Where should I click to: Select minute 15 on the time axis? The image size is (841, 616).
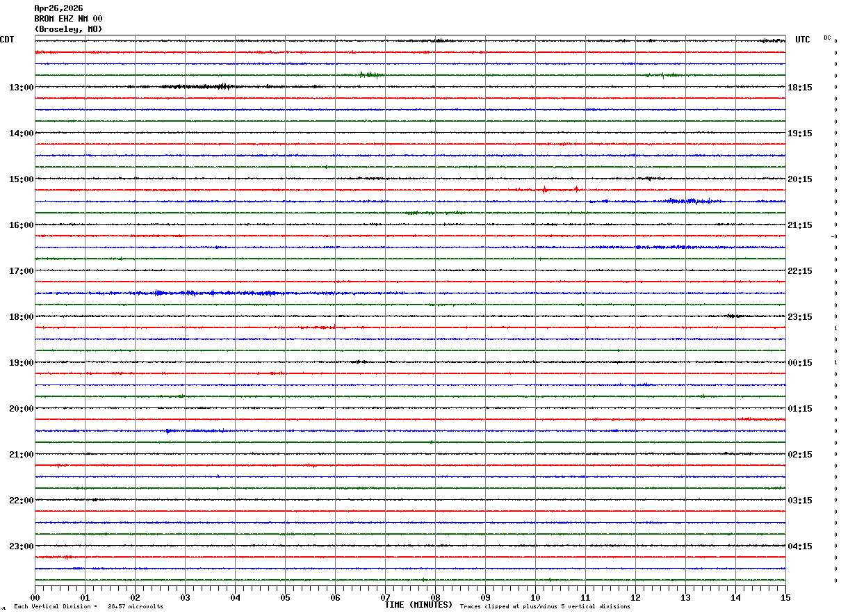click(x=785, y=597)
